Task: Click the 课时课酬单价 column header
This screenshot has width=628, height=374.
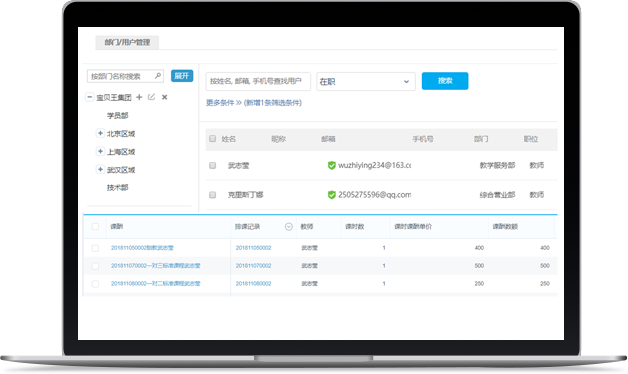Action: click(x=413, y=227)
